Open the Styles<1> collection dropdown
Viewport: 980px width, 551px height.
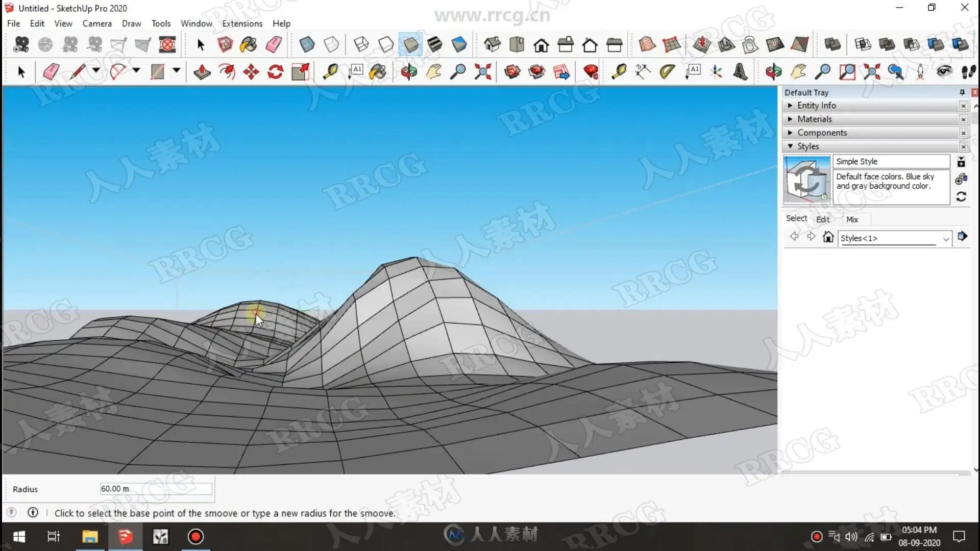point(945,239)
